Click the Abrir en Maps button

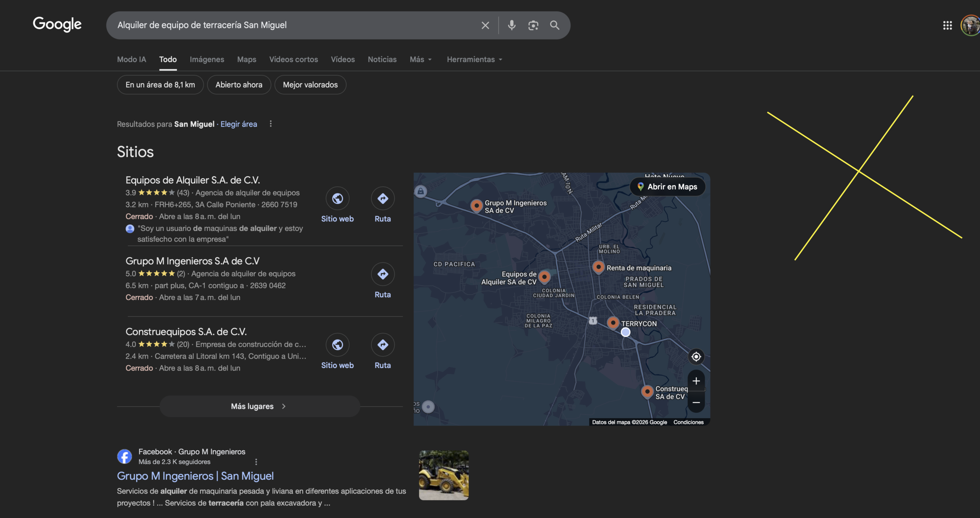(x=667, y=187)
